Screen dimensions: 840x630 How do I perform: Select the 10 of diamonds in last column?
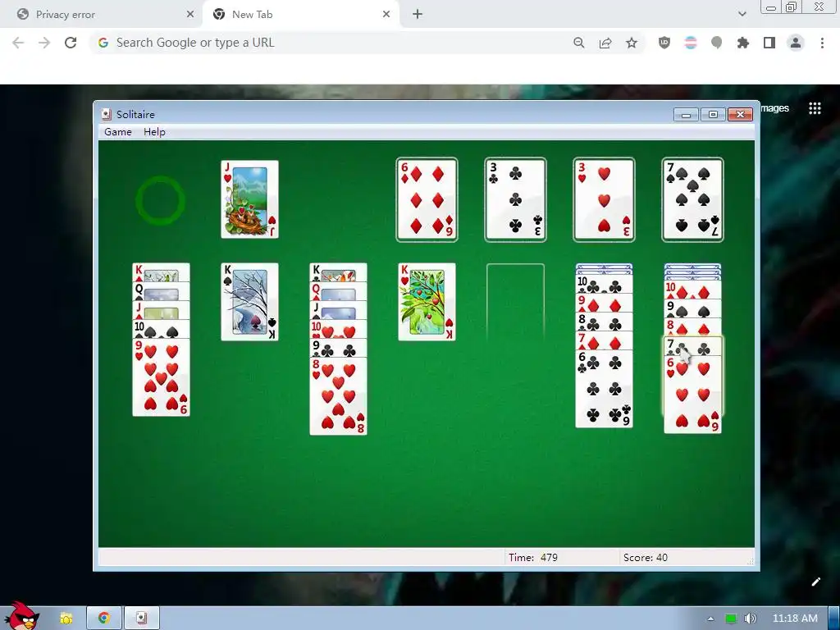point(692,290)
